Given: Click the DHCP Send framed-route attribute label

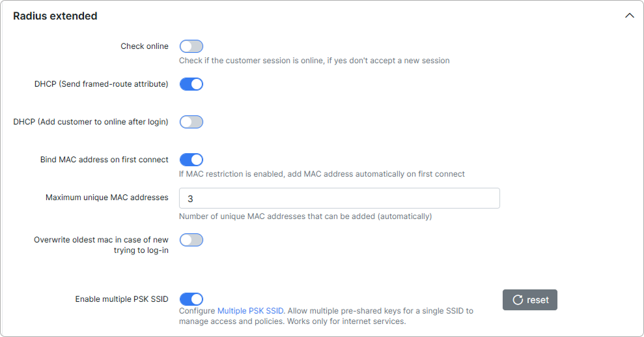Looking at the screenshot, I should [102, 84].
